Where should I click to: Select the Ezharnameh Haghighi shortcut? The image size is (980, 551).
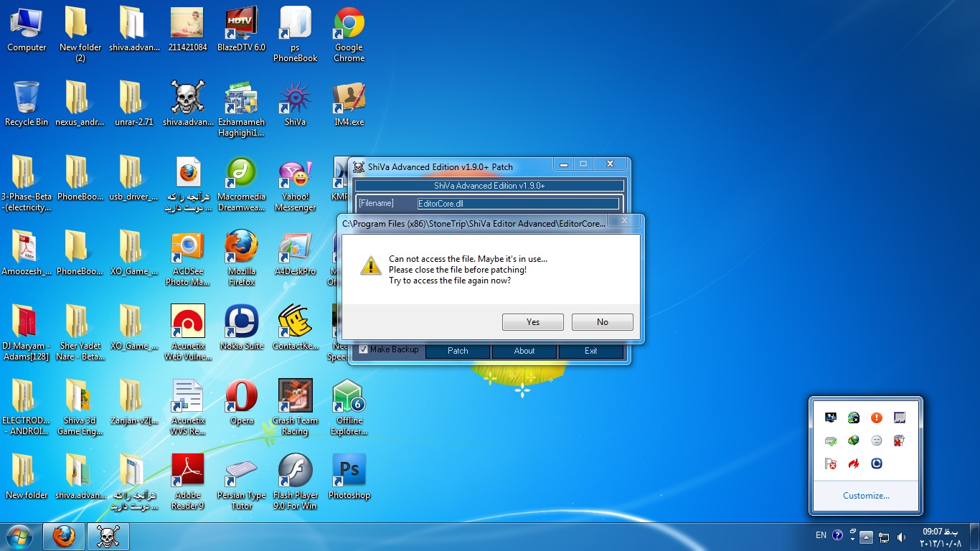[242, 108]
